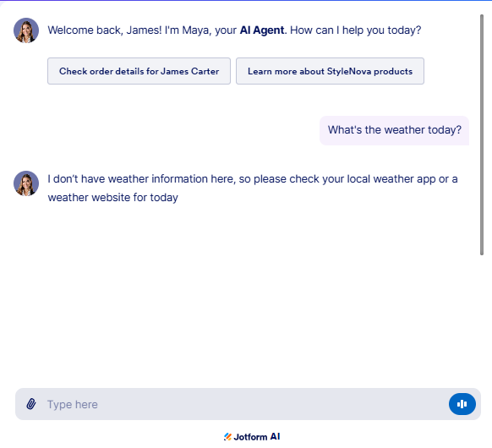
Task: Click the chat vertical scrollbar
Action: pos(482,135)
